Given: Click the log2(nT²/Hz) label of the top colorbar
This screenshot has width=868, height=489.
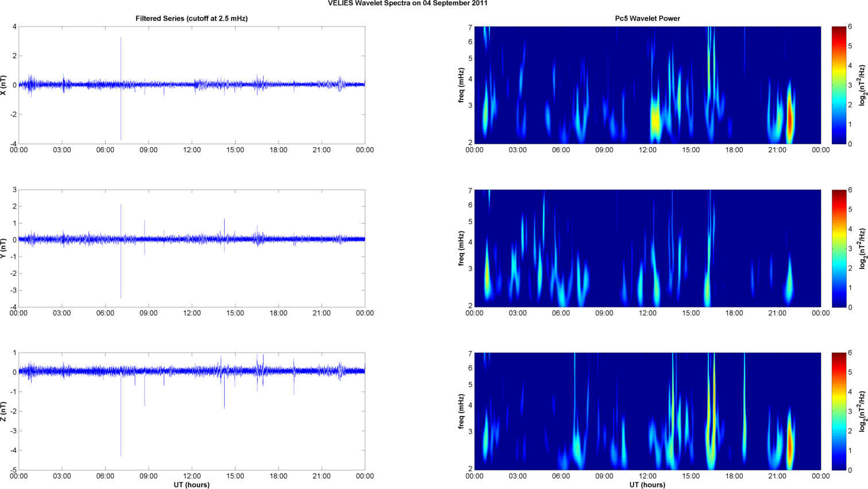Looking at the screenshot, I should coord(862,85).
